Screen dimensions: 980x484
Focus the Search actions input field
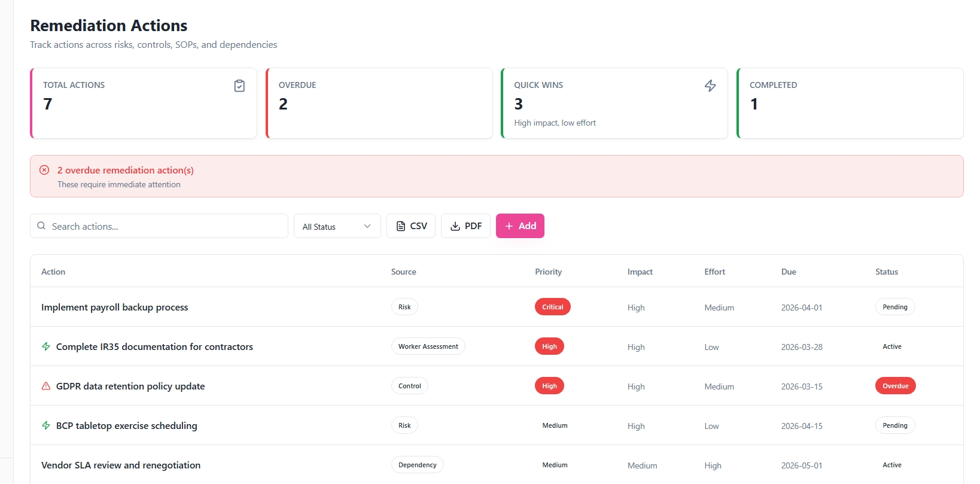pos(159,226)
